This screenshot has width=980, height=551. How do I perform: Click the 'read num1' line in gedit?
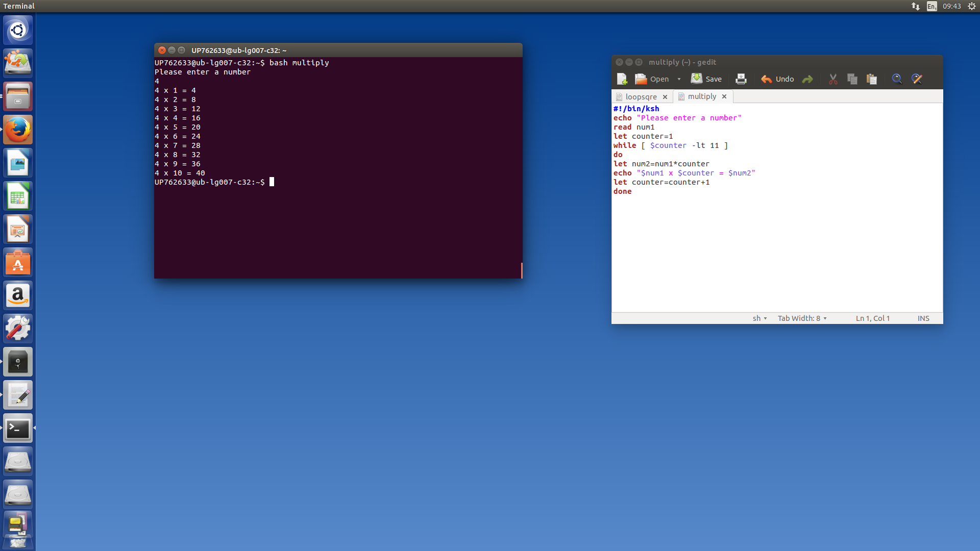(x=634, y=127)
